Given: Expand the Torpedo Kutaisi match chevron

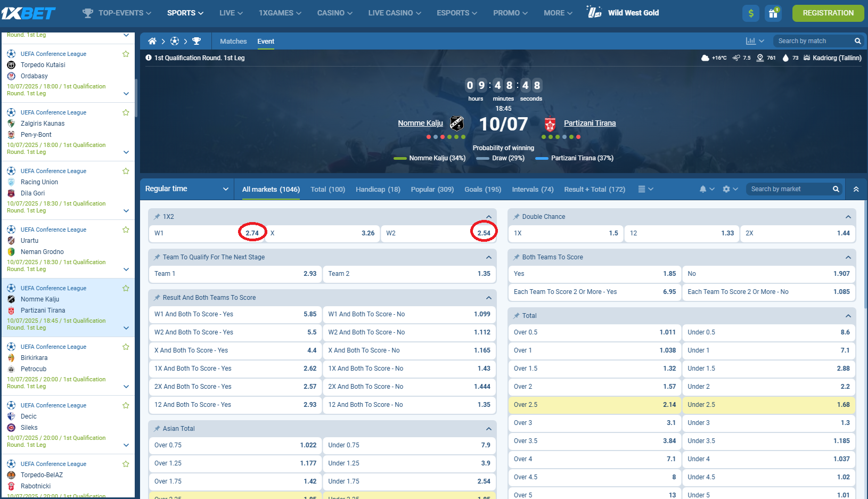Looking at the screenshot, I should (126, 94).
